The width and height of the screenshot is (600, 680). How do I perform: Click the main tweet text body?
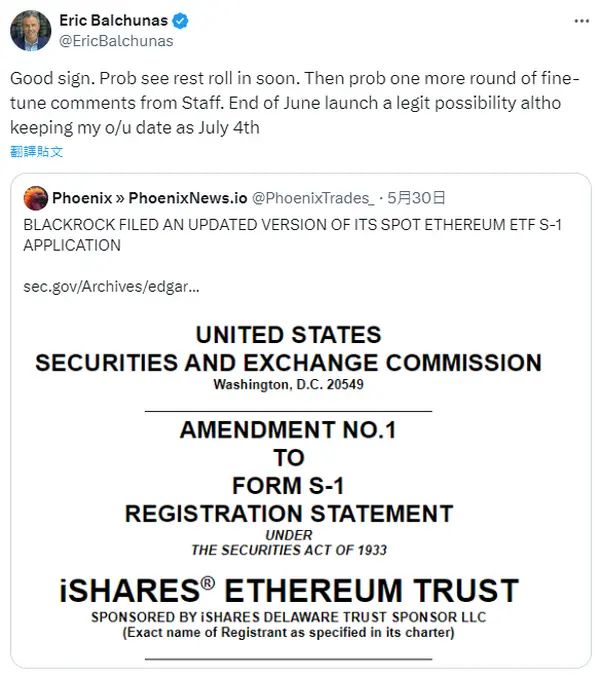tap(295, 103)
